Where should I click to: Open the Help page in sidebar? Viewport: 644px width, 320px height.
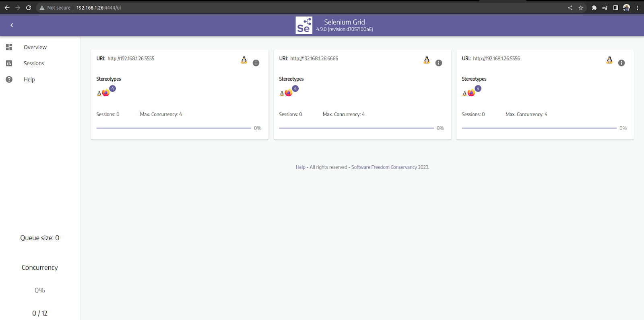(x=29, y=79)
